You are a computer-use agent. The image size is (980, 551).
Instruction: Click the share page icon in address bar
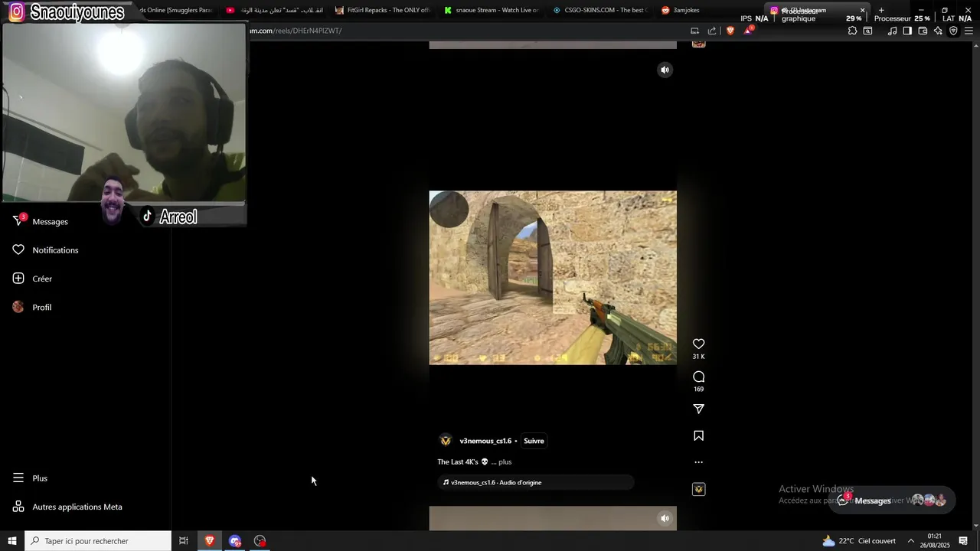pos(712,31)
